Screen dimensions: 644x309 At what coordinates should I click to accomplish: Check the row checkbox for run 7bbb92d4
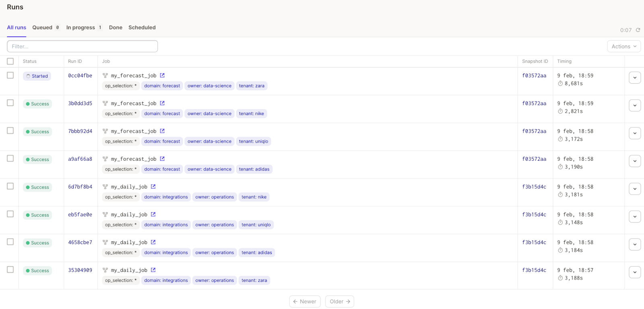[10, 131]
